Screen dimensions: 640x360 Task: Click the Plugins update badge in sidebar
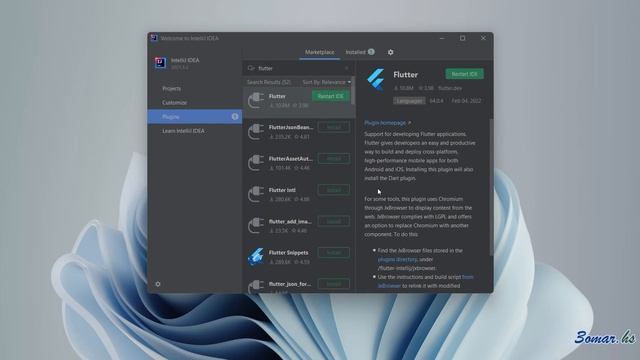click(x=235, y=117)
